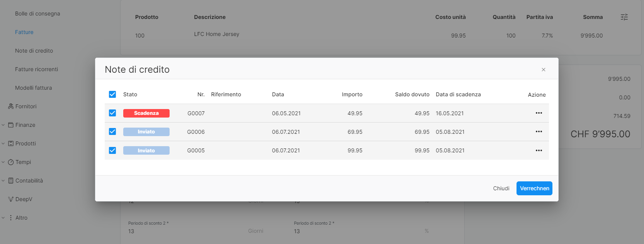Click the Contabilità ledger icon
The image size is (644, 244).
click(x=11, y=181)
